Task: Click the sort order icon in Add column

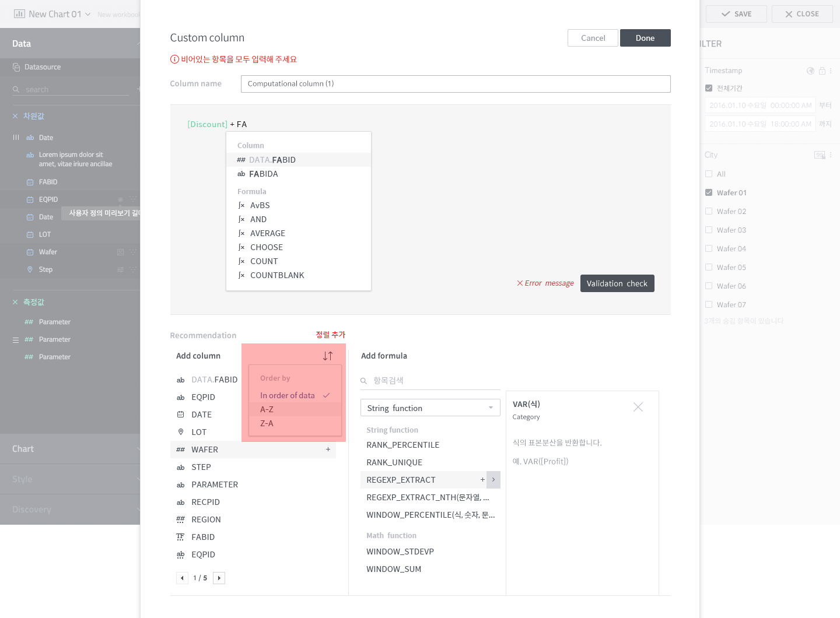Action: tap(328, 356)
